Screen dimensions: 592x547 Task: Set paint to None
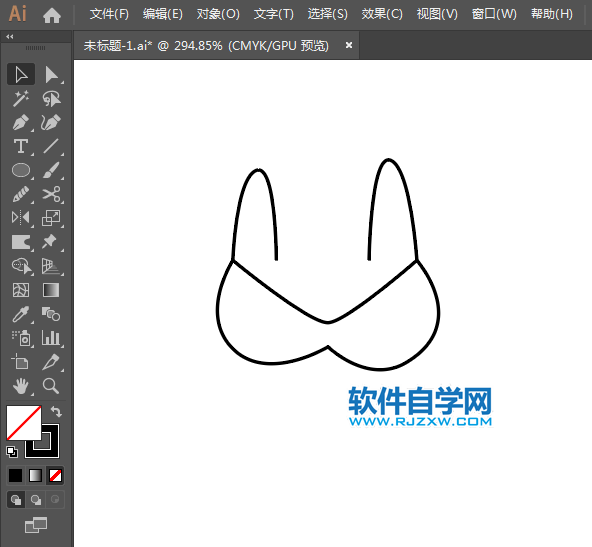56,476
